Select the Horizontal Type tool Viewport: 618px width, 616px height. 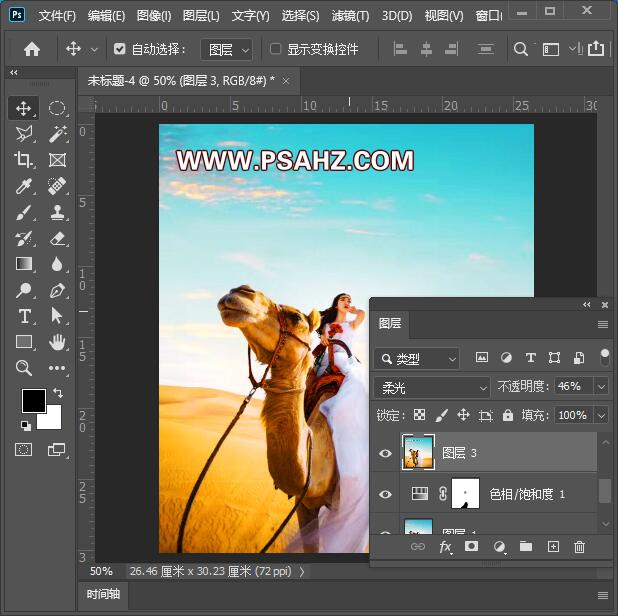click(24, 316)
